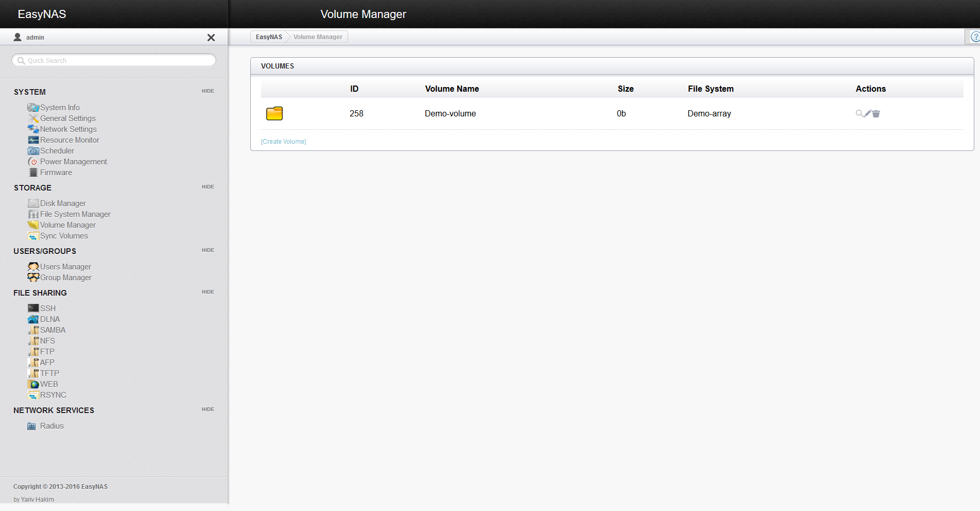
Task: Click the Resource Monitor graph icon
Action: point(33,140)
